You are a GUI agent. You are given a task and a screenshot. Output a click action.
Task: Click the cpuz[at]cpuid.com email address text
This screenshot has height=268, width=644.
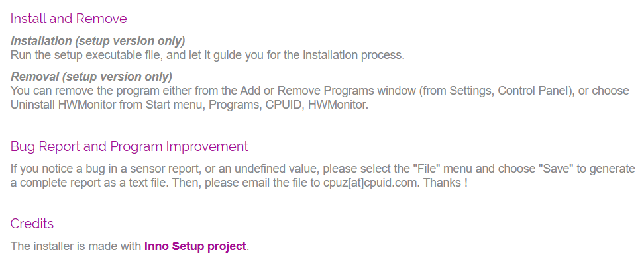tap(371, 183)
